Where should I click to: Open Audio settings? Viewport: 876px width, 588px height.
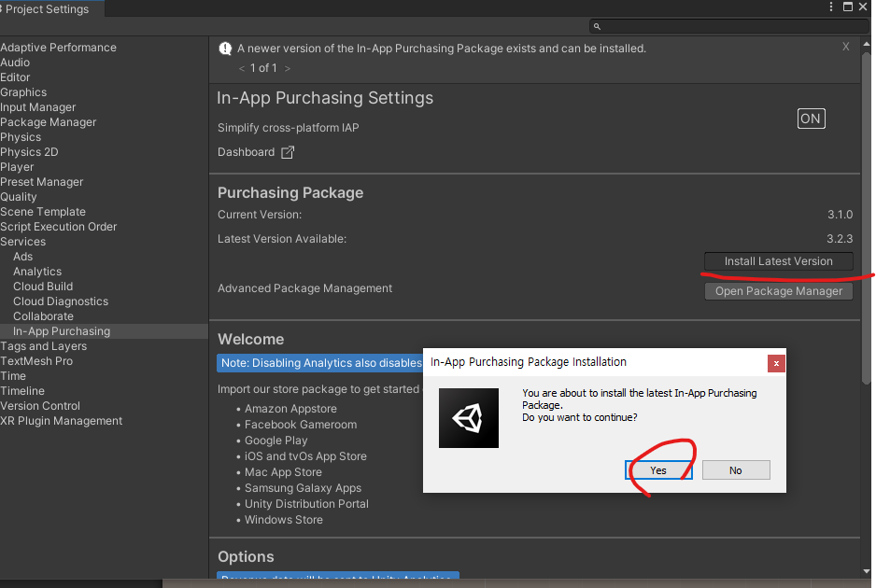pos(15,63)
